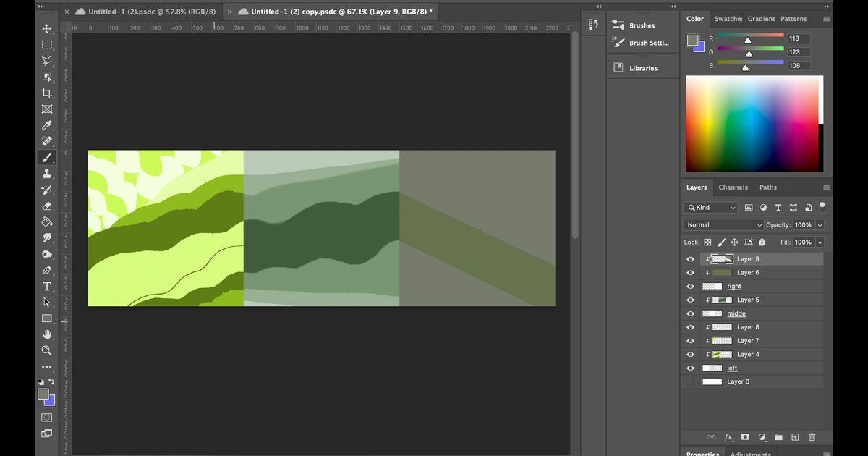Add a layer mask
Viewport: 868px width, 456px height.
745,437
